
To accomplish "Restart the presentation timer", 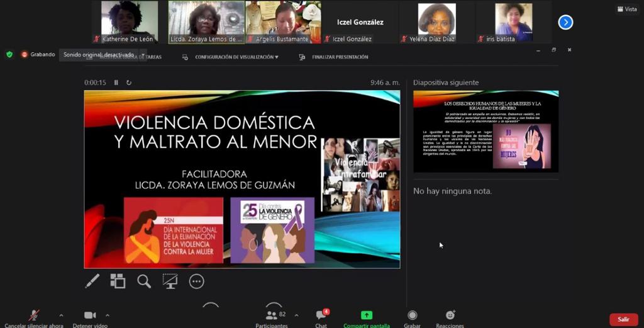I will click(x=128, y=82).
